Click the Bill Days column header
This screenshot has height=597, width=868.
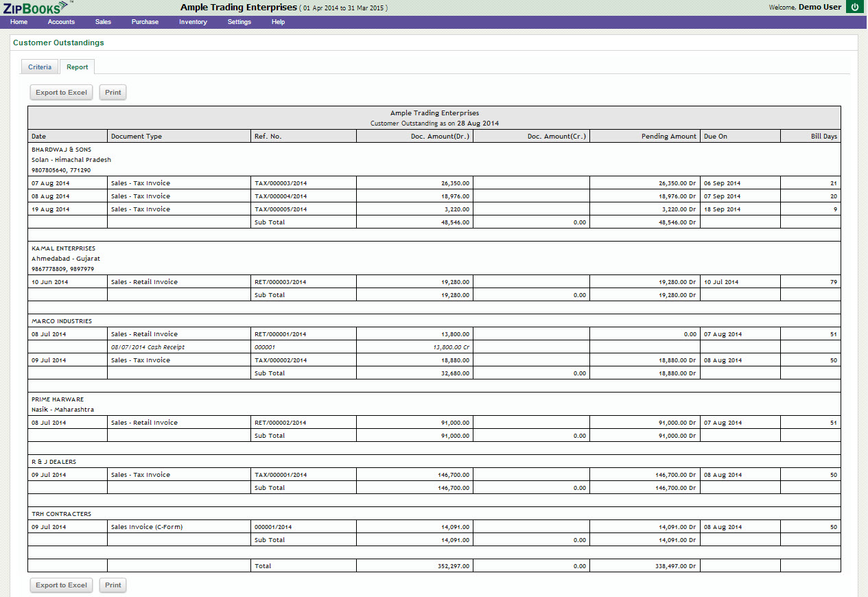(x=823, y=137)
